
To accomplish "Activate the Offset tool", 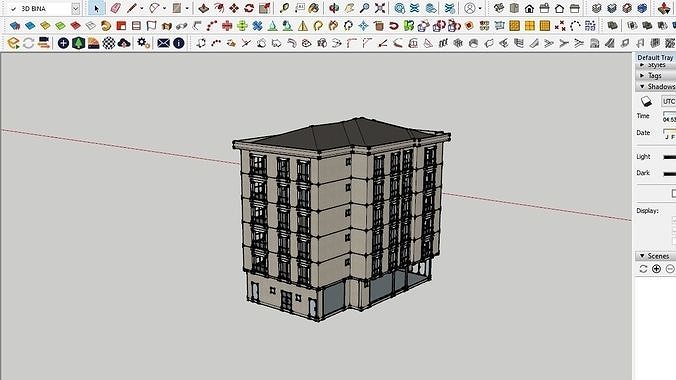I will [219, 8].
